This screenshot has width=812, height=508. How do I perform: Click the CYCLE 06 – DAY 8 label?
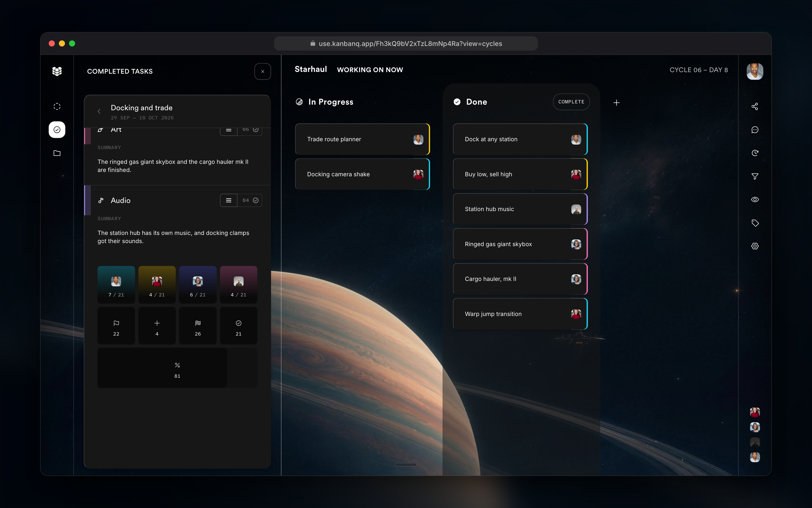699,70
